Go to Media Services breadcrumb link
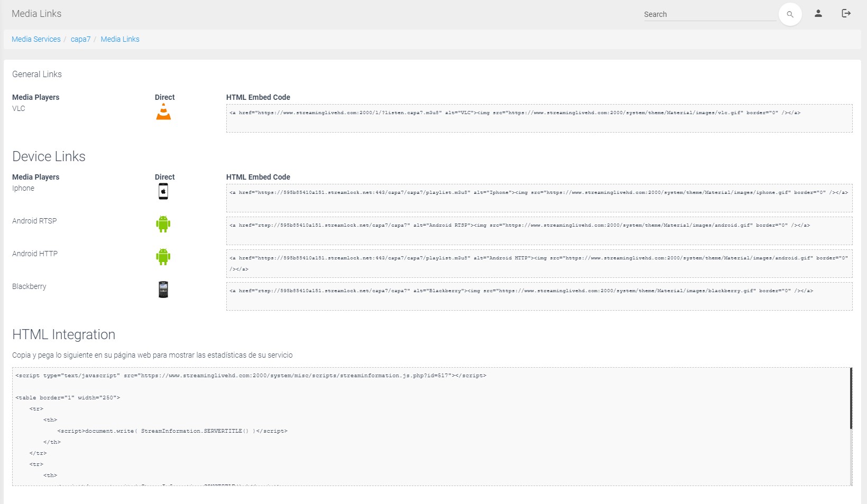The width and height of the screenshot is (867, 504). point(36,39)
